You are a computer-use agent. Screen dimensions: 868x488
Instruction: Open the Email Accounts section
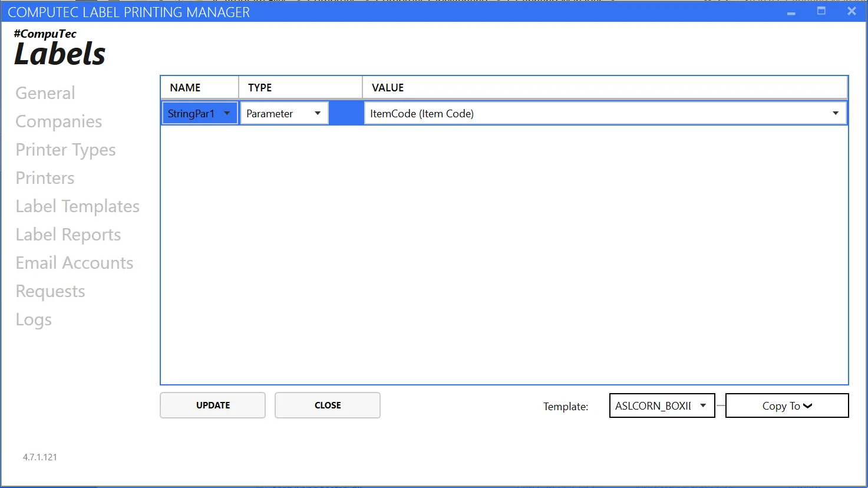tap(74, 263)
